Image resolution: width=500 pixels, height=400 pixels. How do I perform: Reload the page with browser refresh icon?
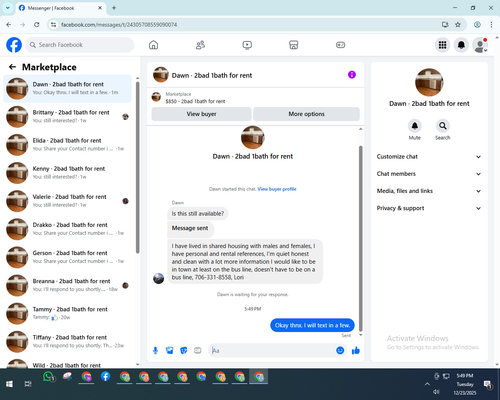pos(37,24)
